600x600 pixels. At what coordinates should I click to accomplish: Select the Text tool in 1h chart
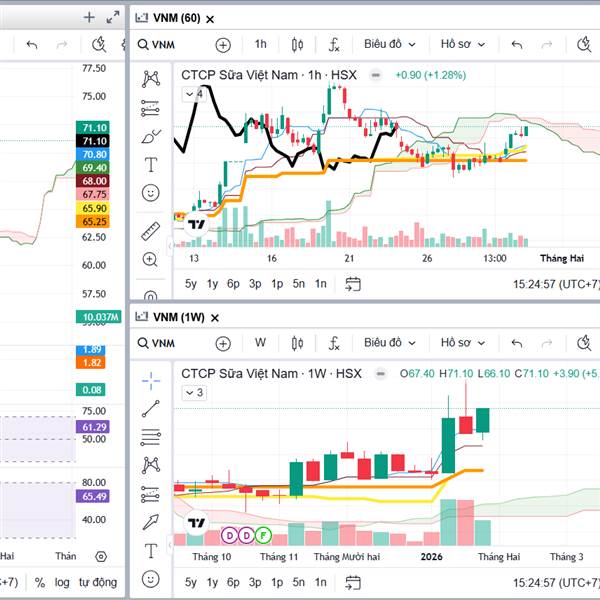click(151, 165)
